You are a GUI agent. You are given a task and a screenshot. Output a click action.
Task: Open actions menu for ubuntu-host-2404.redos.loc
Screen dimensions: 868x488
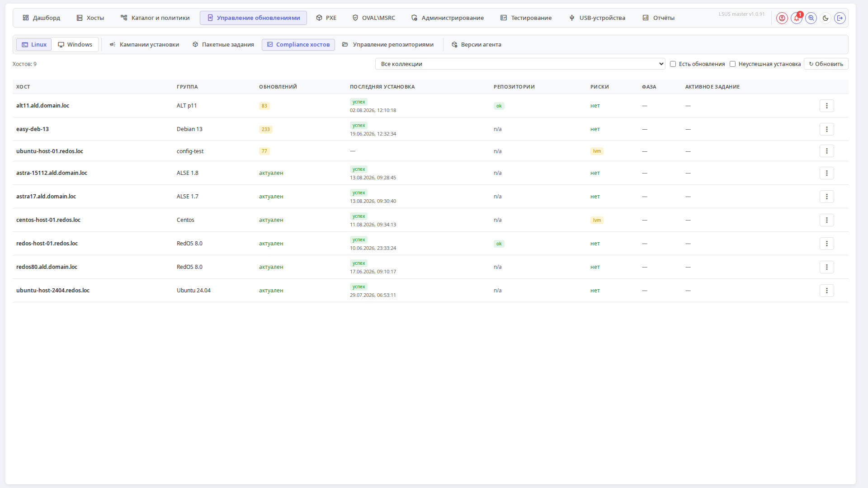pos(827,291)
